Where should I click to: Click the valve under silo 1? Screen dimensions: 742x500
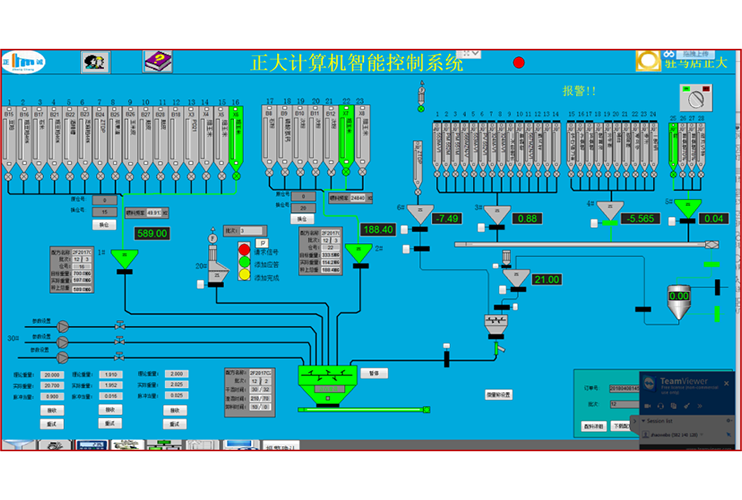pos(9,176)
